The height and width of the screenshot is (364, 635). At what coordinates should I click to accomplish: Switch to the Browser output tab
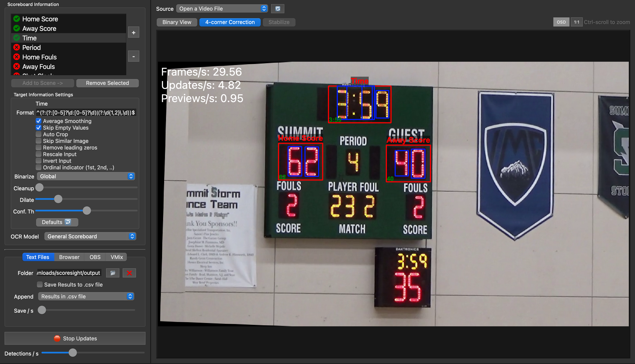(x=69, y=257)
